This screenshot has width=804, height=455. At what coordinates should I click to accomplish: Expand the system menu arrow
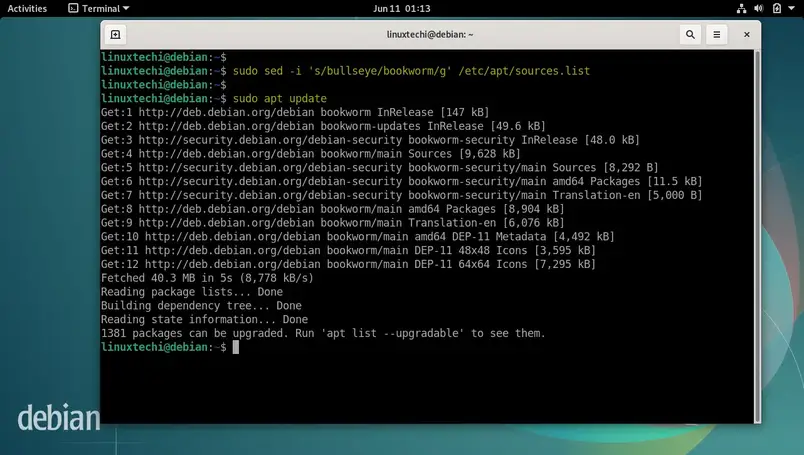791,8
